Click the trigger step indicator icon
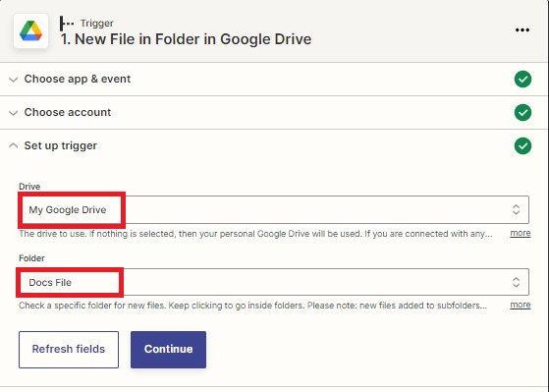Viewport: 549px width, 392px height. coord(67,24)
